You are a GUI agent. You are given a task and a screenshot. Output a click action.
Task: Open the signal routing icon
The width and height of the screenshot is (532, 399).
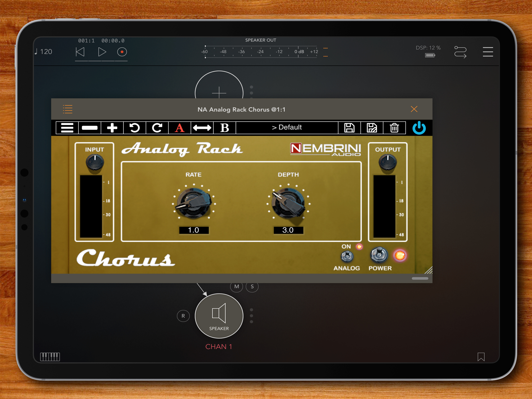[x=460, y=52]
